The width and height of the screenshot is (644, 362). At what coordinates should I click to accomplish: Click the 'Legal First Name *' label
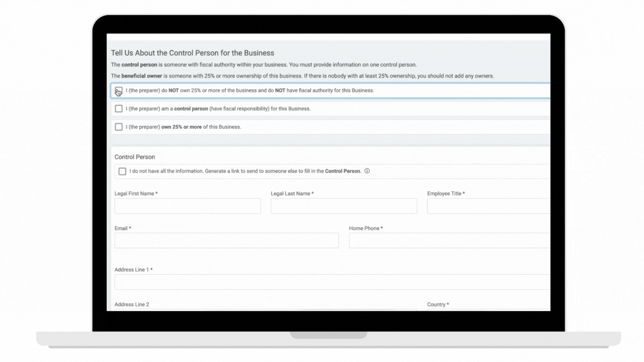click(x=136, y=194)
